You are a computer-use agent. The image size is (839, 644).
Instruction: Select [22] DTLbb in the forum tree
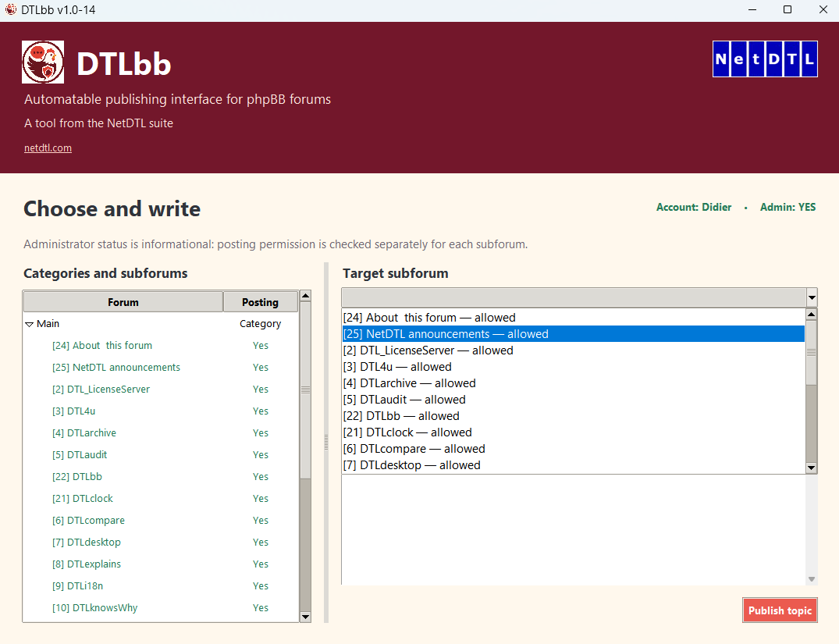(77, 476)
